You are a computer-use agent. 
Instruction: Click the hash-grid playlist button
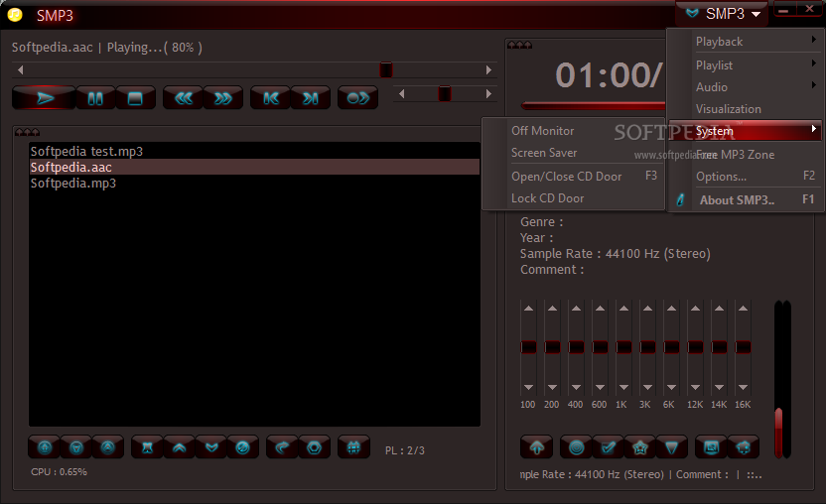[354, 447]
